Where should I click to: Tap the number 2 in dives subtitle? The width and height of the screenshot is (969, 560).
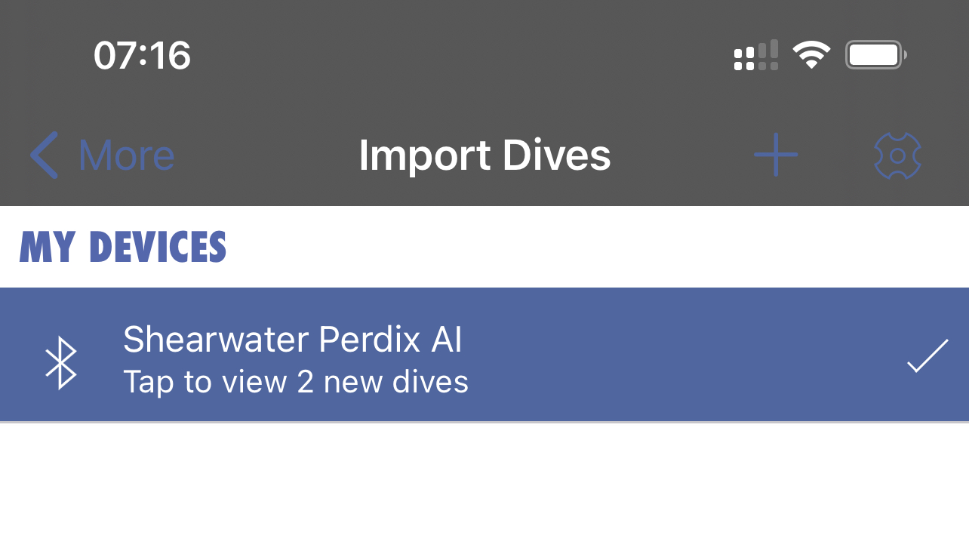click(305, 382)
